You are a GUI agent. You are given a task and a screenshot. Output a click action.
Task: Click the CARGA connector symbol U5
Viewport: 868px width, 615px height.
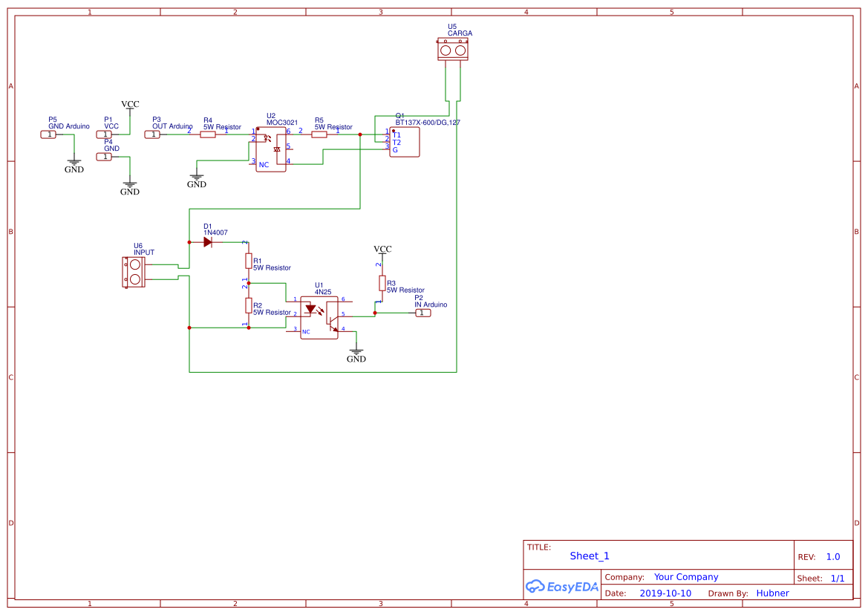(452, 48)
